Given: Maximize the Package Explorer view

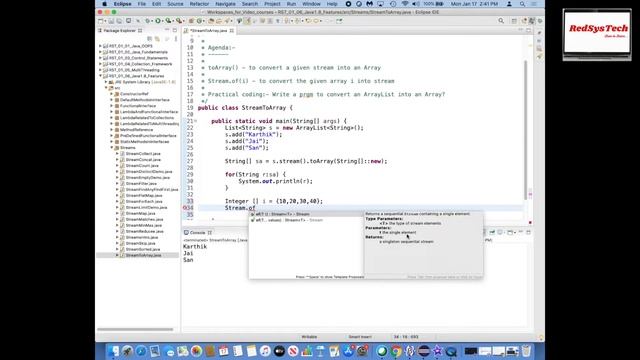Looking at the screenshot, I should coord(175,31).
